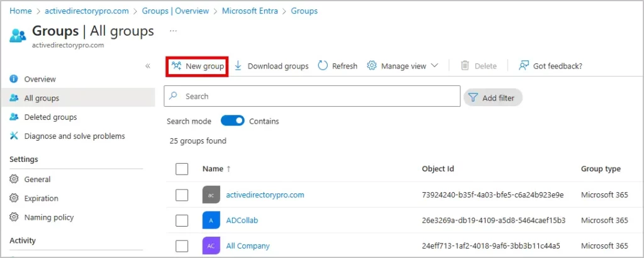Click Microsoft 365 in the ADCollab row
Image resolution: width=644 pixels, height=258 pixels.
pos(604,221)
